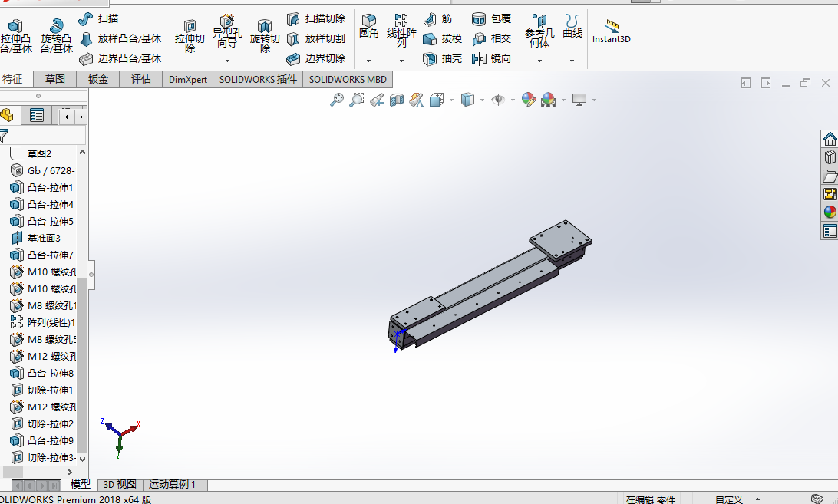
Task: Click the Wrap (包覆) tool
Action: click(x=491, y=18)
